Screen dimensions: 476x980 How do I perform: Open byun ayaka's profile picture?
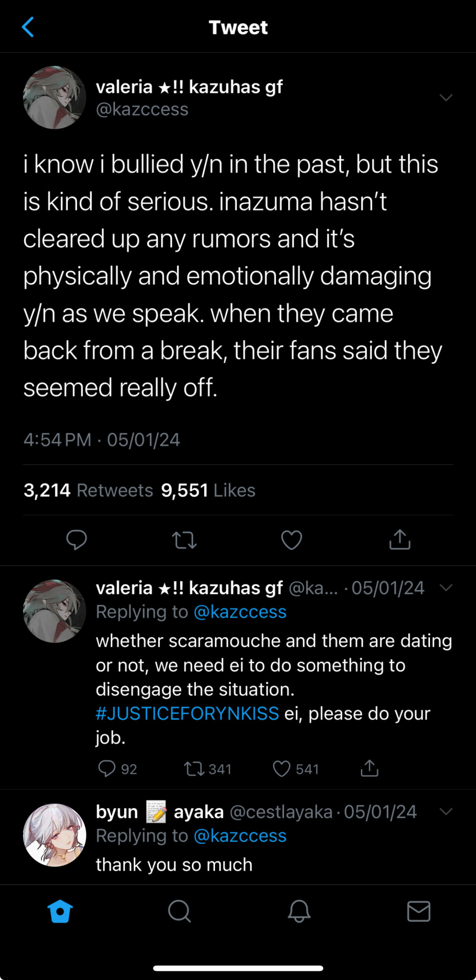[x=55, y=835]
